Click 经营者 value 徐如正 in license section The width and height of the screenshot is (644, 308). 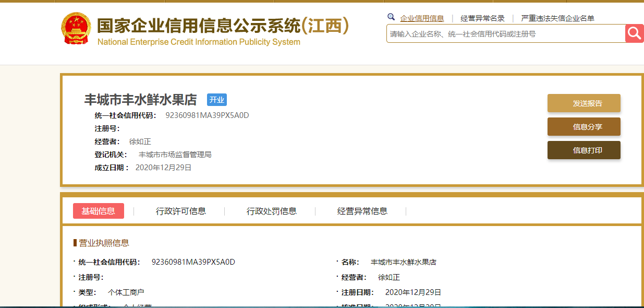pyautogui.click(x=389, y=277)
